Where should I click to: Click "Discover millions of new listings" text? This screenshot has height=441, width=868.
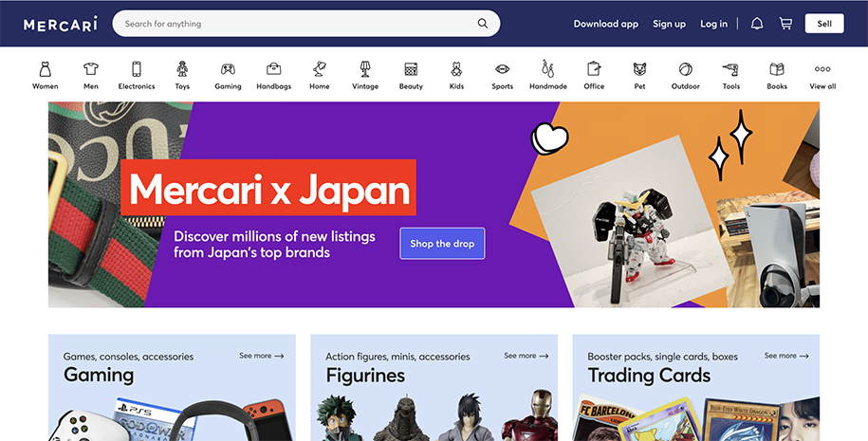coord(274,236)
